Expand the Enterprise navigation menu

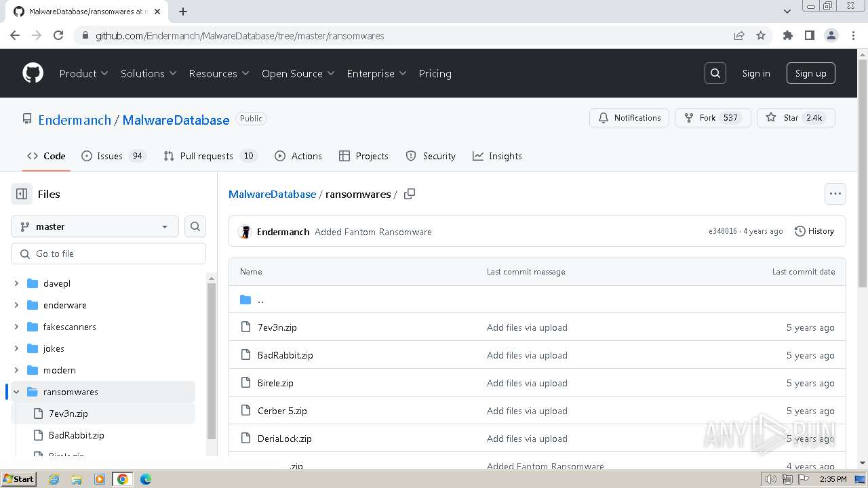click(376, 73)
